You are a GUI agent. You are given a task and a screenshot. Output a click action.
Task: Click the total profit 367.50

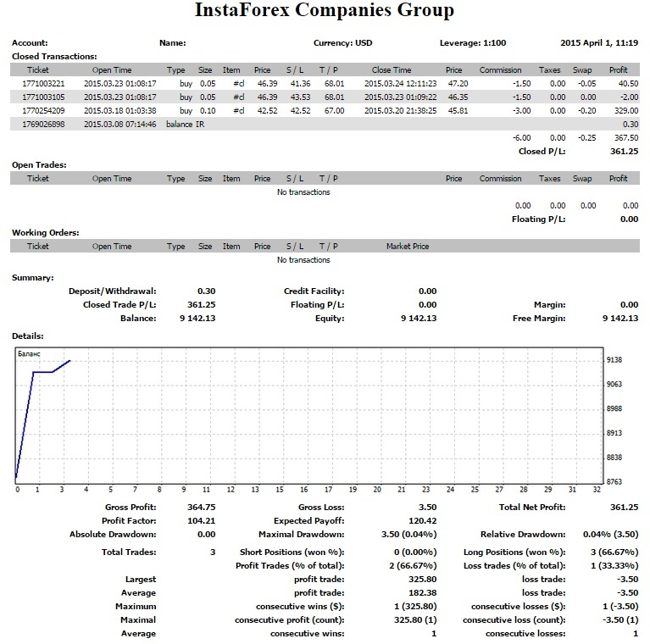626,137
